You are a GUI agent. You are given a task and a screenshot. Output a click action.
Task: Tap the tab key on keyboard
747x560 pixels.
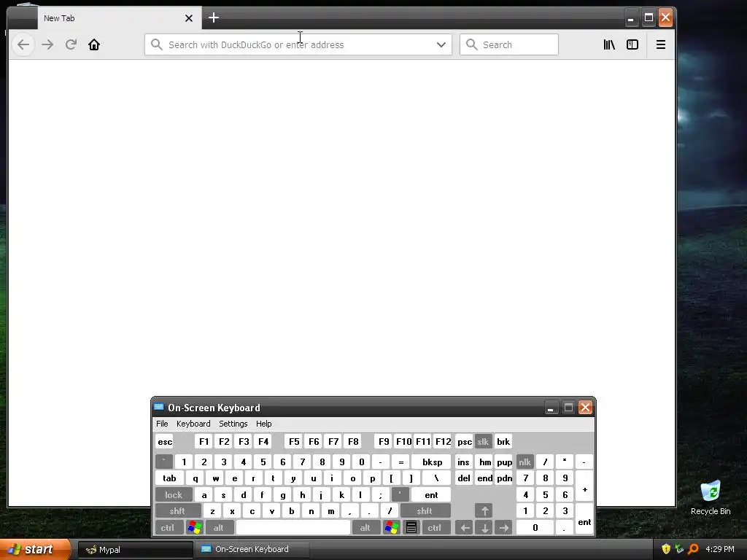tap(169, 478)
